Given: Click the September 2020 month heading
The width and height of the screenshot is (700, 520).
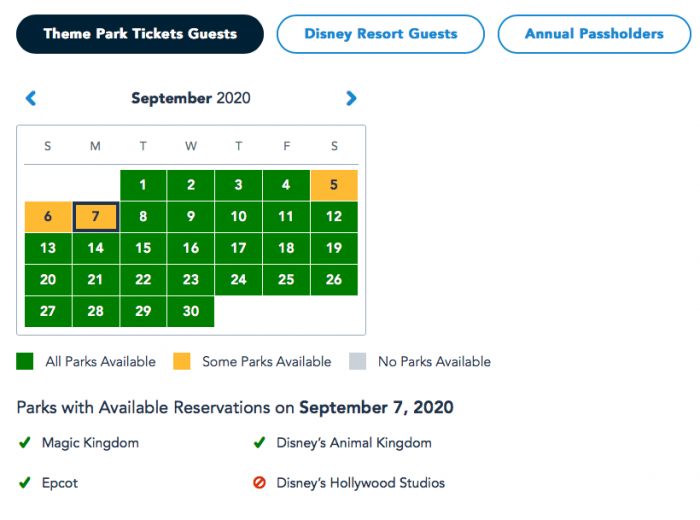Looking at the screenshot, I should [x=191, y=98].
